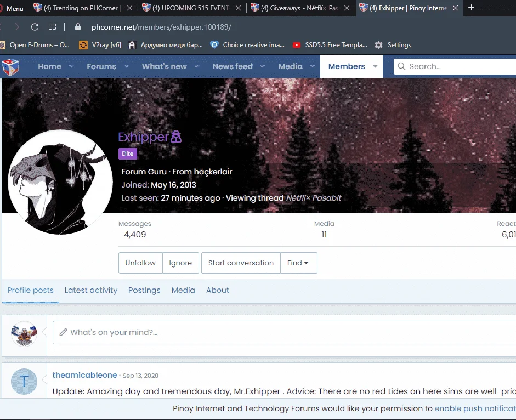The image size is (516, 420).
Task: Click the SSD5.5 Free Templa... bookmark
Action: pyautogui.click(x=330, y=45)
